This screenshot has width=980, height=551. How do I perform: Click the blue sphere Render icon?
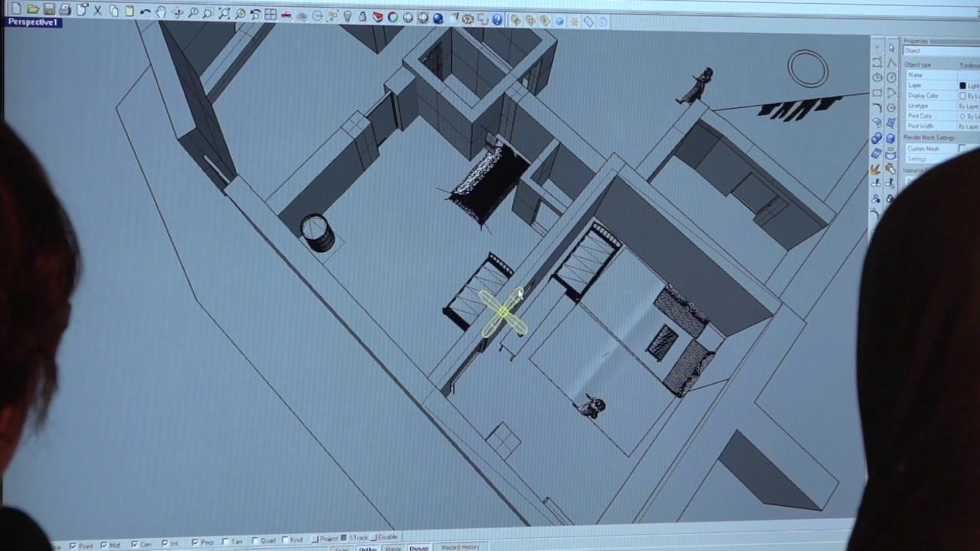click(x=438, y=19)
